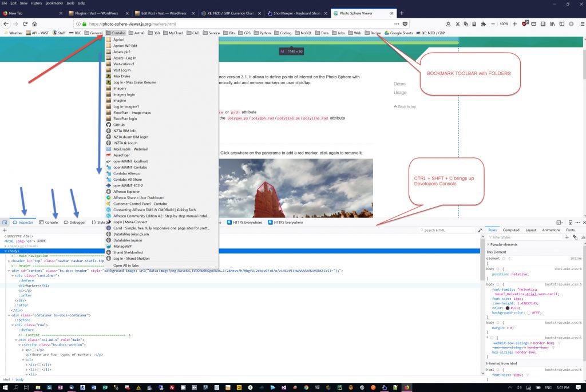Click the #333 color swatch in rules
Screen dimensions: 586x392
[508, 308]
